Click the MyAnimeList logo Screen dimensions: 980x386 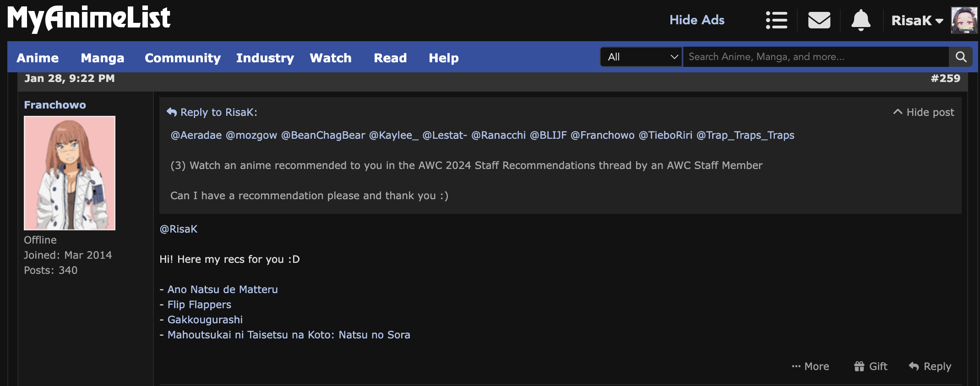click(x=89, y=18)
